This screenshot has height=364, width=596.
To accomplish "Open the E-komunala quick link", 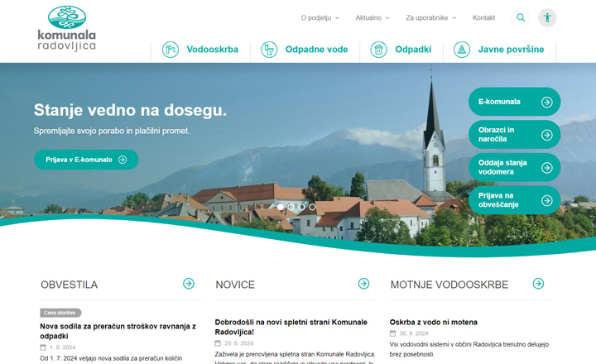I will click(514, 102).
